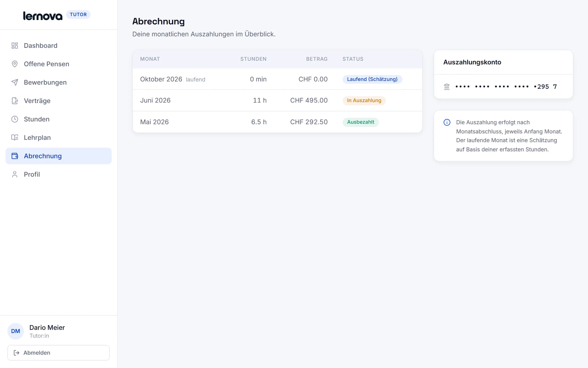Select the Mai 2026 month cell
This screenshot has width=588, height=368.
click(x=154, y=122)
